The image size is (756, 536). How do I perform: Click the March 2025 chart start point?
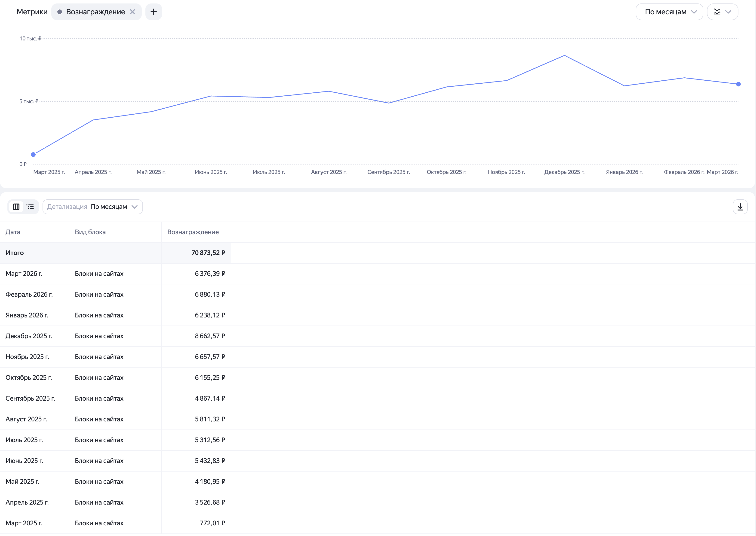(33, 155)
